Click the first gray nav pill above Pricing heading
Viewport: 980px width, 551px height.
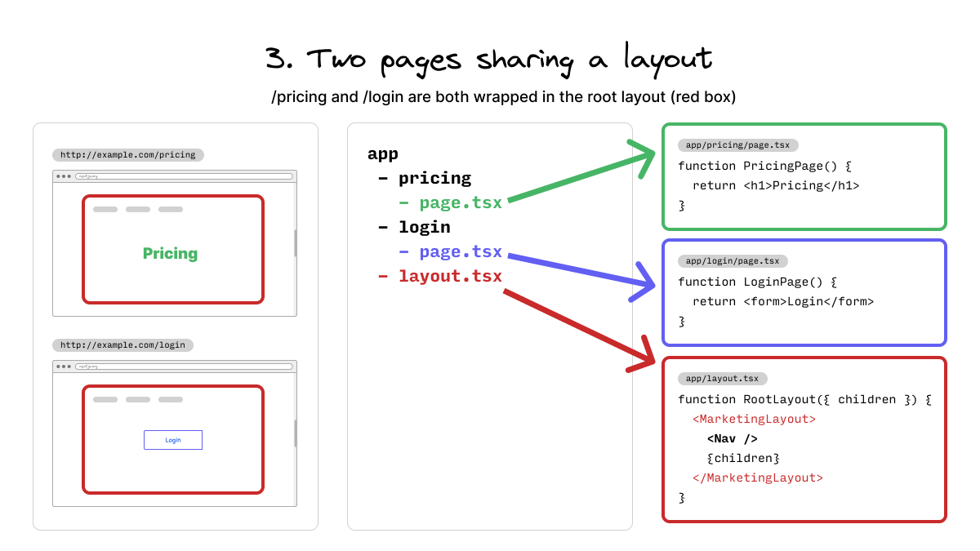[x=106, y=209]
